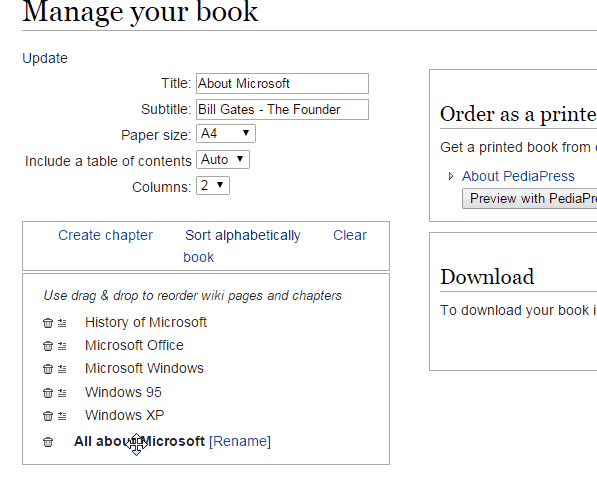This screenshot has width=597, height=489.
Task: Remove Microsoft Windows via trash icon
Action: [48, 369]
